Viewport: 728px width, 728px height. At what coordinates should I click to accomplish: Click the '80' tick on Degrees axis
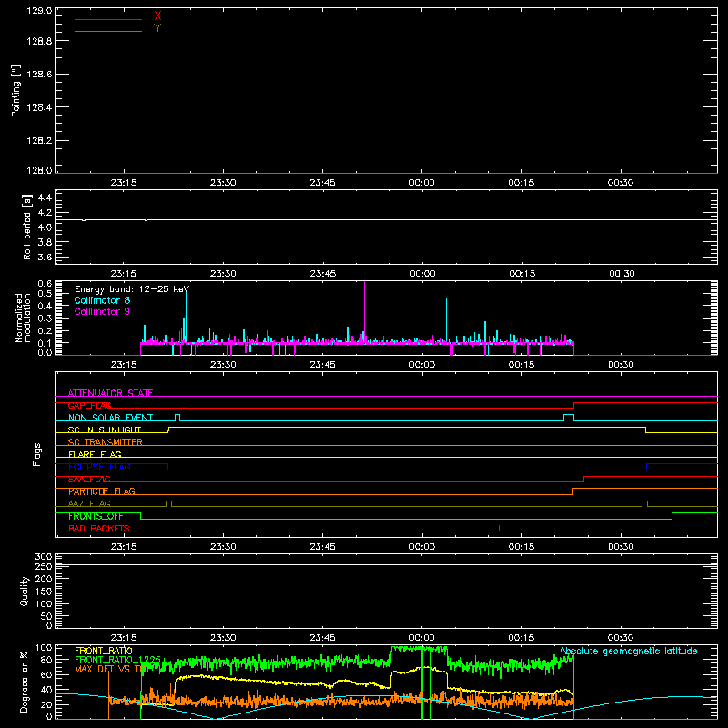(x=47, y=659)
